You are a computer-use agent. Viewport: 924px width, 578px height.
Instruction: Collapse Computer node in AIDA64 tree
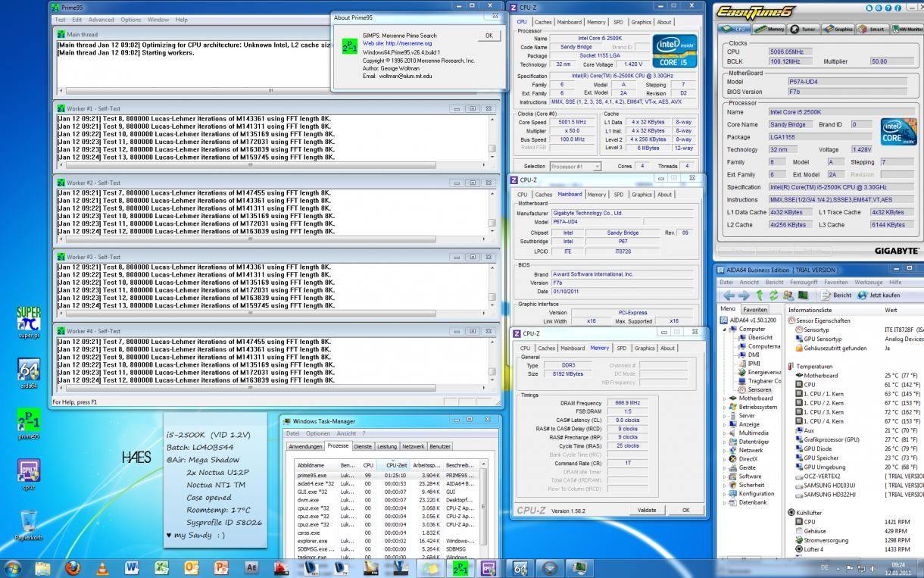[724, 329]
